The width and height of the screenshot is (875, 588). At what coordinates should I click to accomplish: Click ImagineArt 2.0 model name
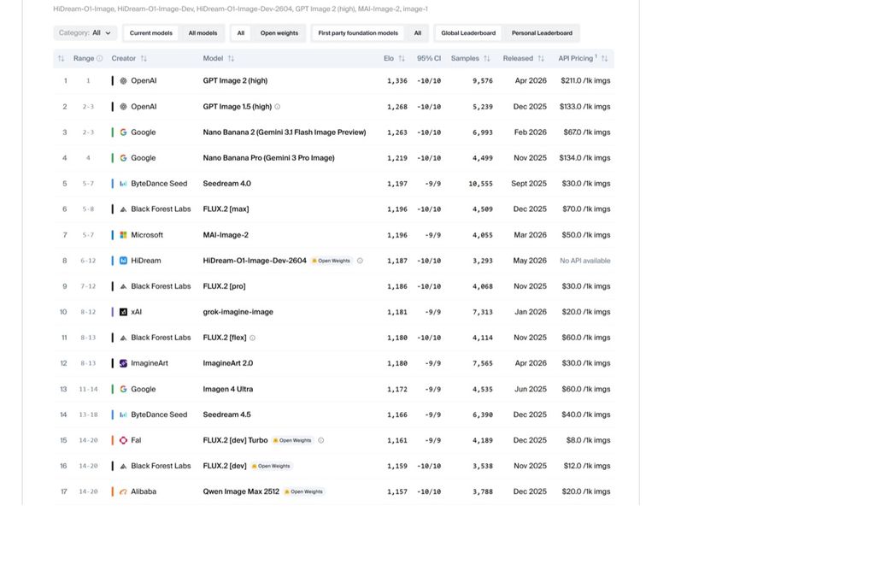tap(227, 363)
